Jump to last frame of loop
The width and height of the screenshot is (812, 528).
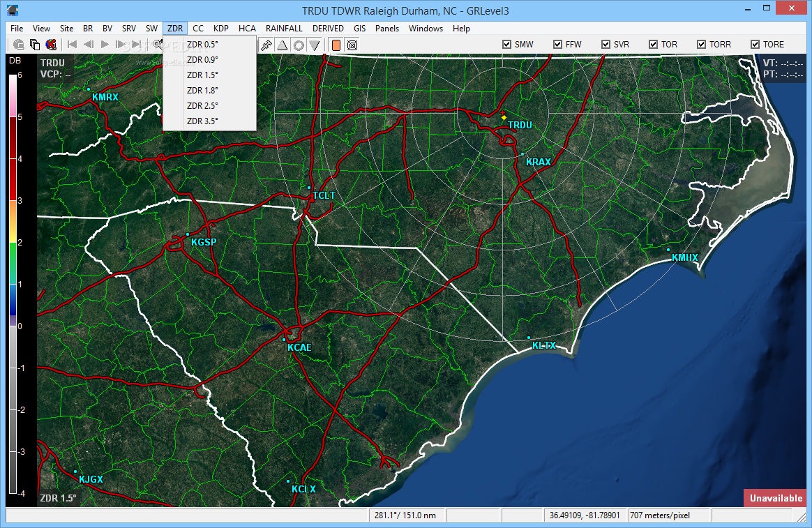point(137,45)
